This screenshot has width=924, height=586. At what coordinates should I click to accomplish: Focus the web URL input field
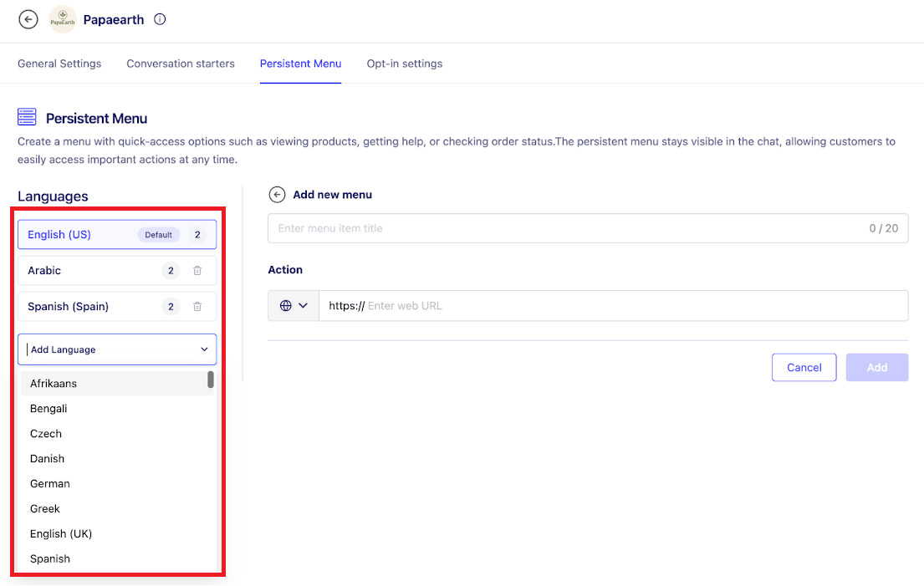[x=614, y=306]
